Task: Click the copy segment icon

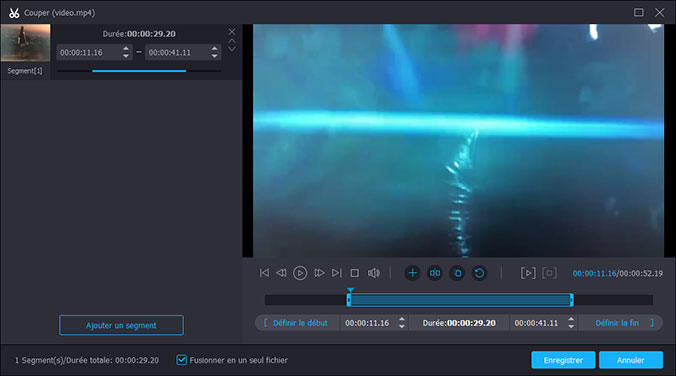Action: tap(457, 273)
